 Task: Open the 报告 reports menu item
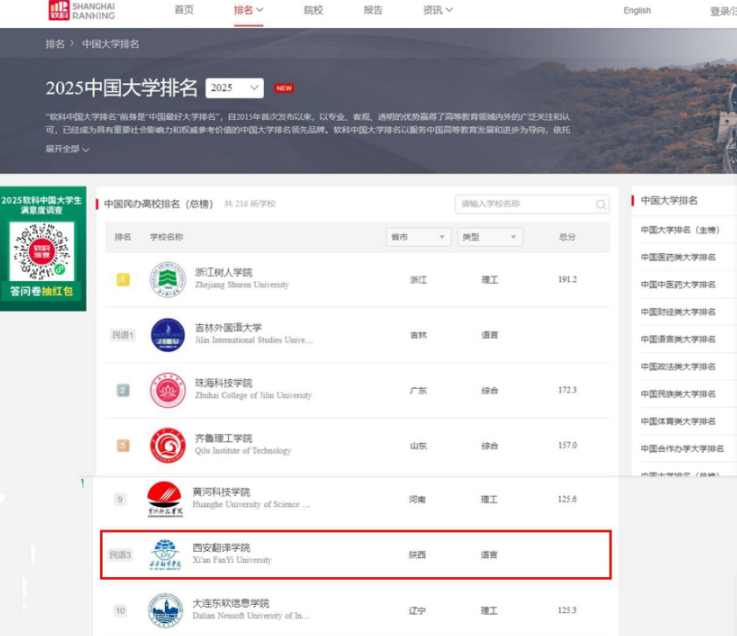coord(373,10)
